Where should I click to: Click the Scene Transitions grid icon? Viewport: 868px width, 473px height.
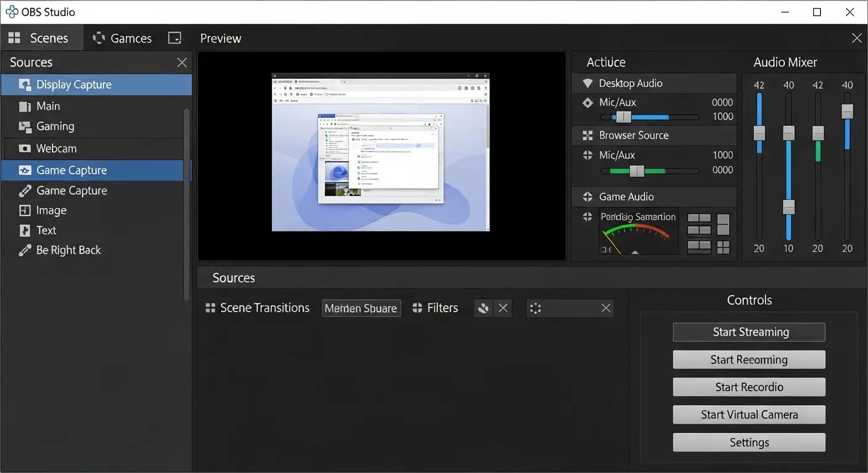210,308
